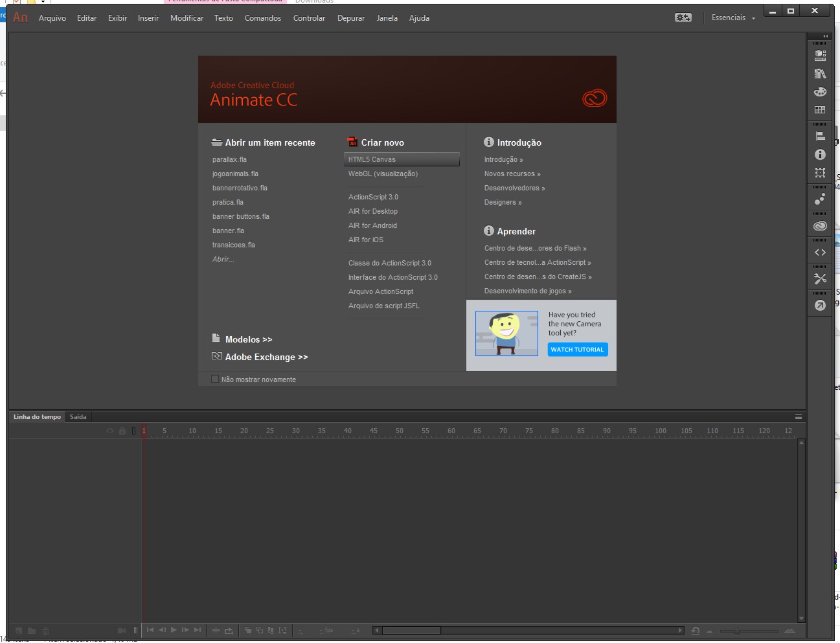
Task: Step forward one frame
Action: click(185, 630)
